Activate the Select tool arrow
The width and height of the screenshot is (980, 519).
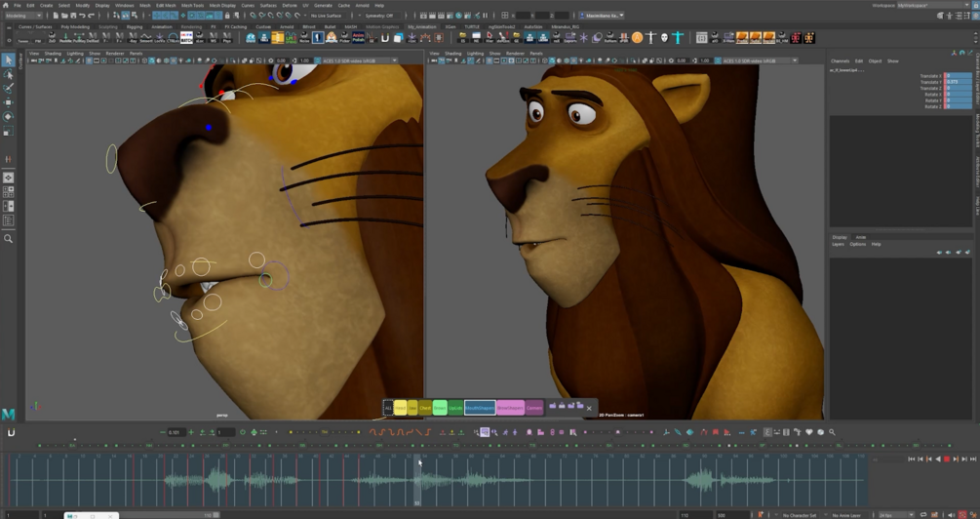[8, 60]
